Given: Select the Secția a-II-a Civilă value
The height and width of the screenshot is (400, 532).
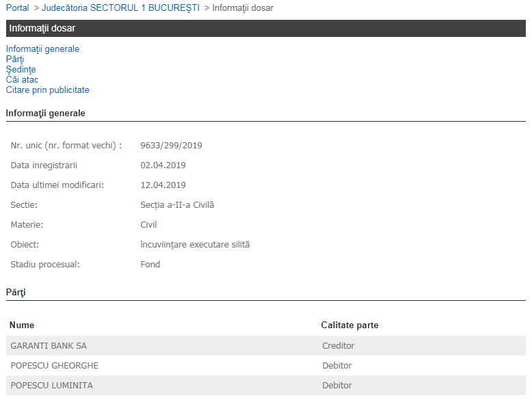Looking at the screenshot, I should pos(177,205).
